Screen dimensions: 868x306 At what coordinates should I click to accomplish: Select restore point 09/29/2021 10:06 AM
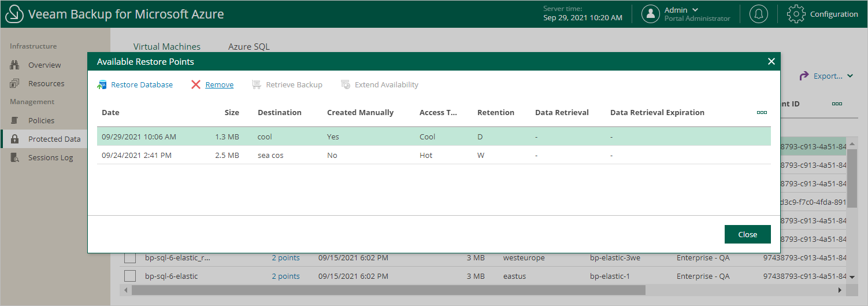click(x=433, y=137)
